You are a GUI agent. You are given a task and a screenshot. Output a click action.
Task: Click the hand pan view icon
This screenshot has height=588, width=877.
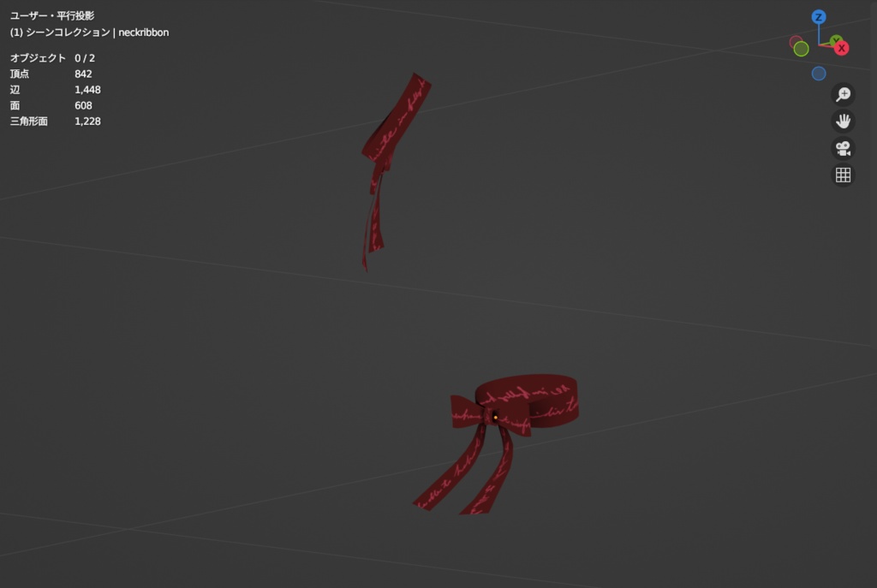843,122
